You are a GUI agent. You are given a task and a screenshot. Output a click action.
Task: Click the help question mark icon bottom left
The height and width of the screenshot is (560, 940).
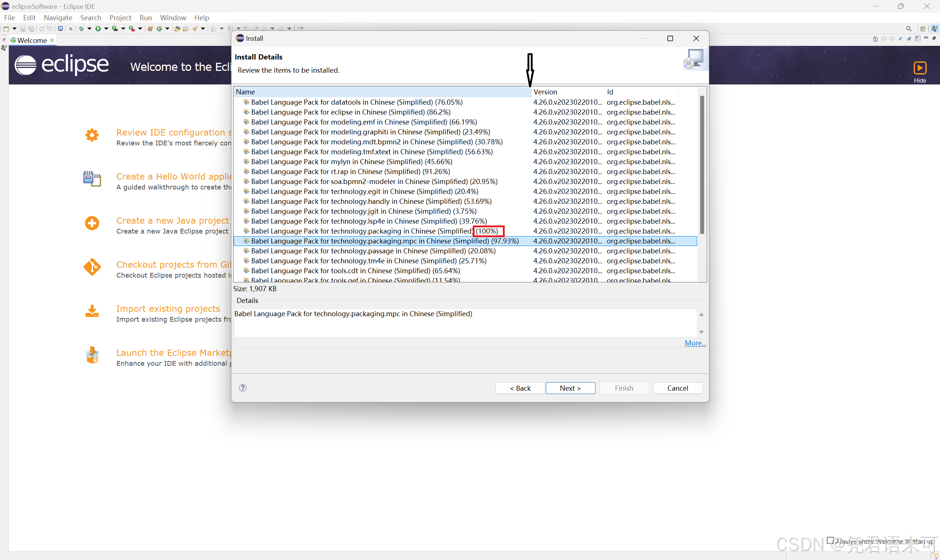pyautogui.click(x=243, y=387)
